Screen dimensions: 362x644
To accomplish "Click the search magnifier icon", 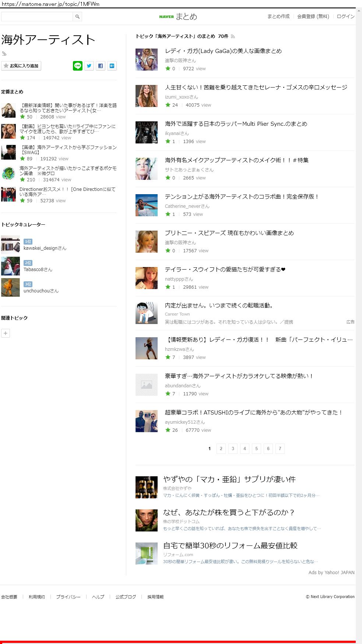I will [x=77, y=17].
